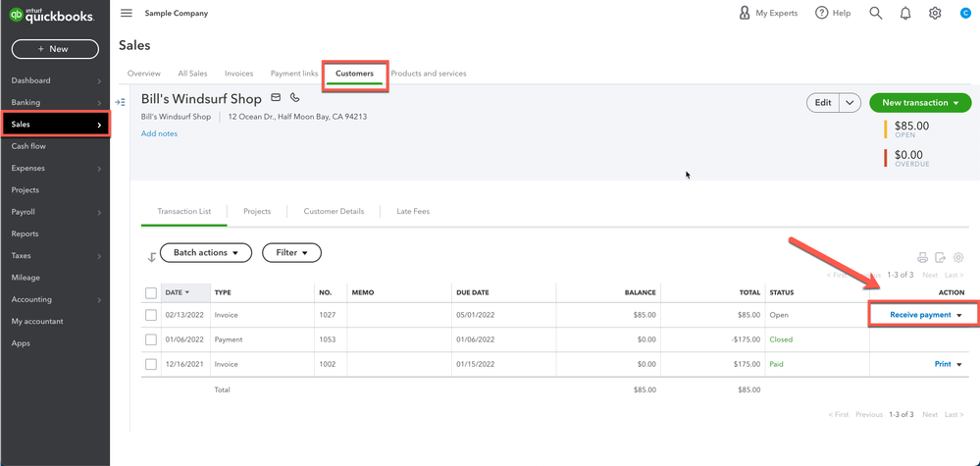Switch to the All Sales tab

coord(192,74)
